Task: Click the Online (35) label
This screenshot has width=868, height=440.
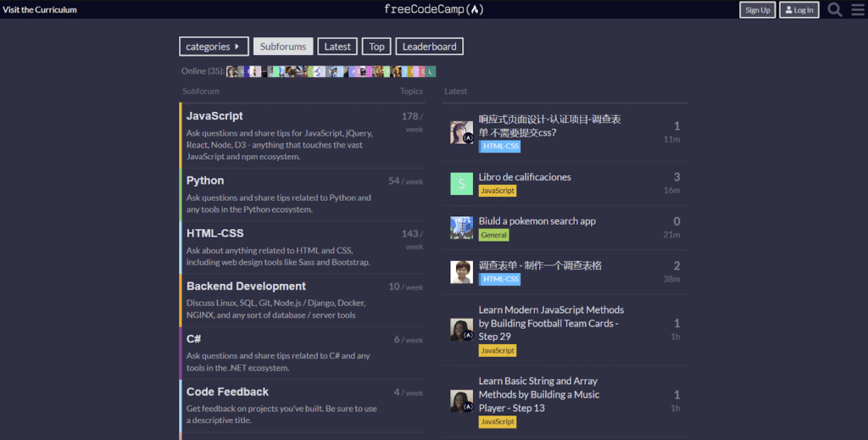Action: (203, 71)
